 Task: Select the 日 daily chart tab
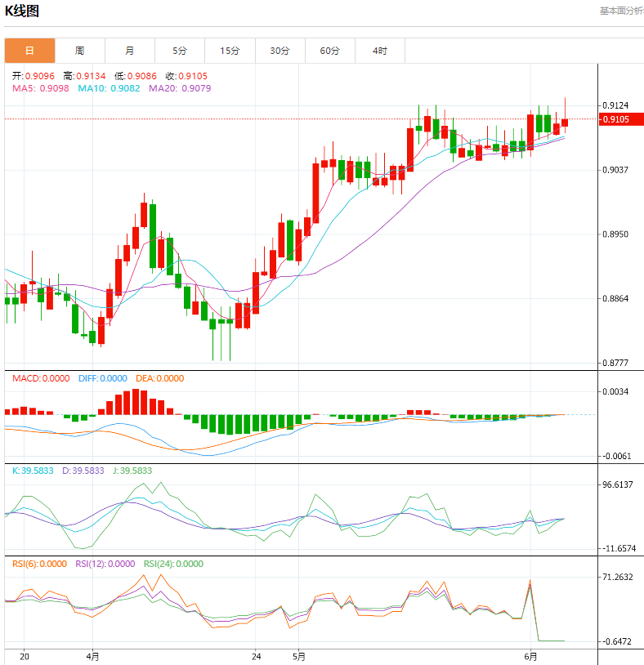(29, 51)
